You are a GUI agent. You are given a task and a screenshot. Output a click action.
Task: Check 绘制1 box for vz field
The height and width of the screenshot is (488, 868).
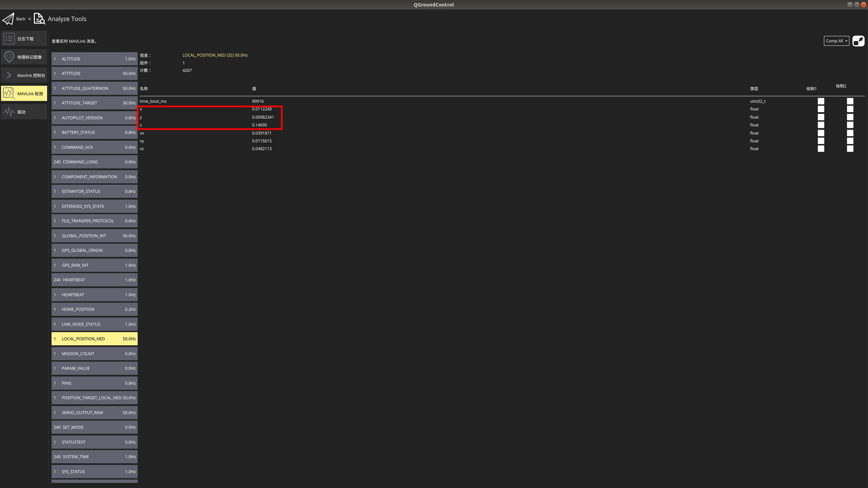pyautogui.click(x=821, y=149)
